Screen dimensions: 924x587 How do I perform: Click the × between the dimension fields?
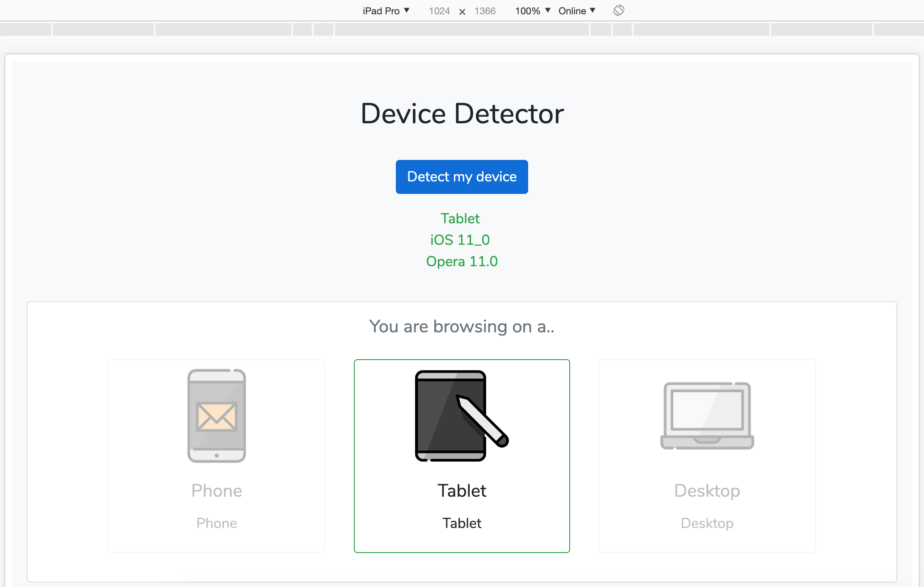pyautogui.click(x=462, y=11)
